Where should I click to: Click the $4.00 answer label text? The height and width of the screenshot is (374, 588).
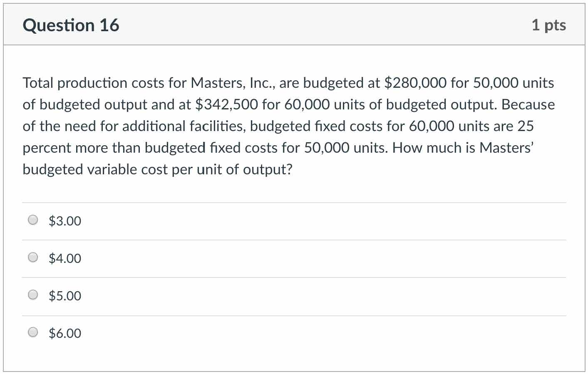pos(65,258)
